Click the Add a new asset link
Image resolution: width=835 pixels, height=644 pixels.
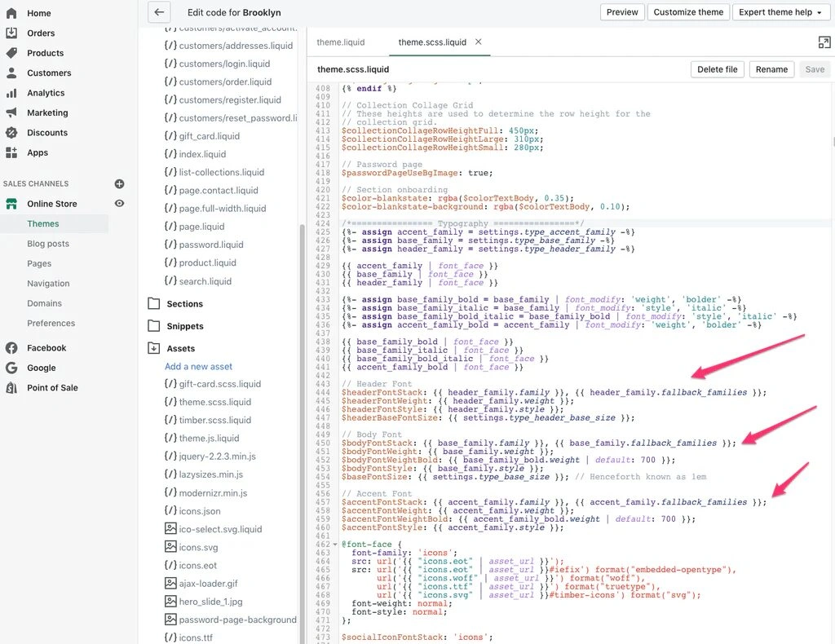coord(198,366)
